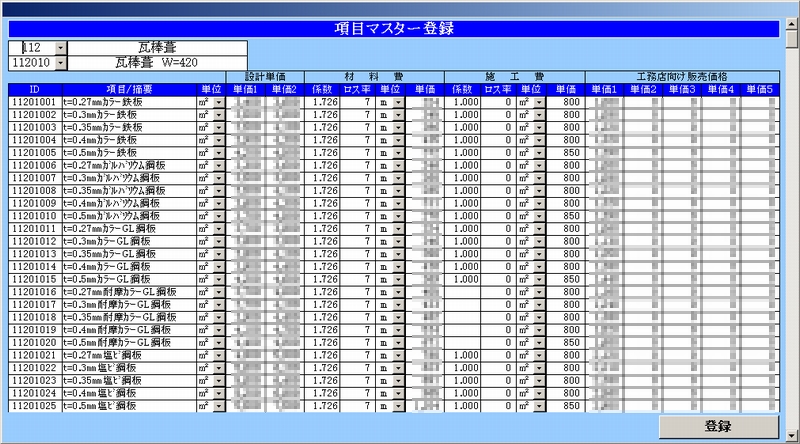800x444 pixels.
Task: Click the 項目/摘要 column header
Action: point(128,89)
